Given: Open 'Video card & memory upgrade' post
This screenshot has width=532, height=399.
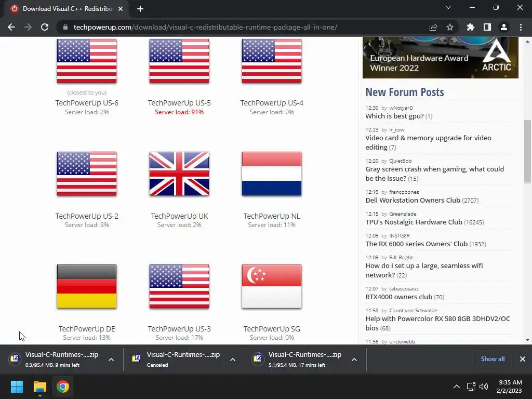Looking at the screenshot, I should tap(428, 142).
